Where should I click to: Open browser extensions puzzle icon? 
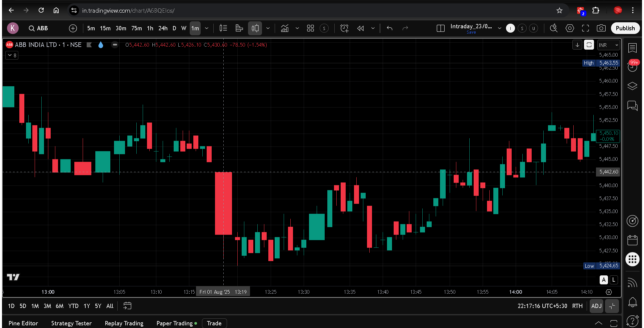coord(596,10)
